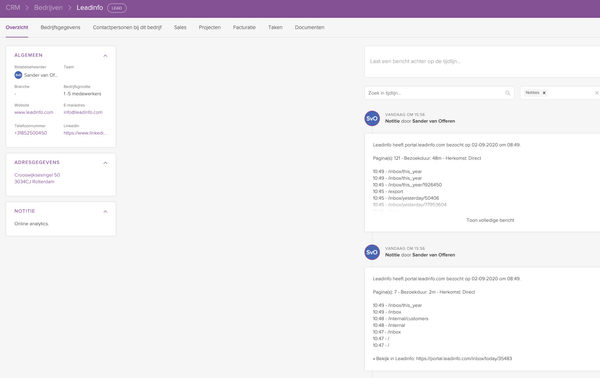Click Sander van Of... avatar in Algemeen
This screenshot has width=600, height=378.
[18, 75]
